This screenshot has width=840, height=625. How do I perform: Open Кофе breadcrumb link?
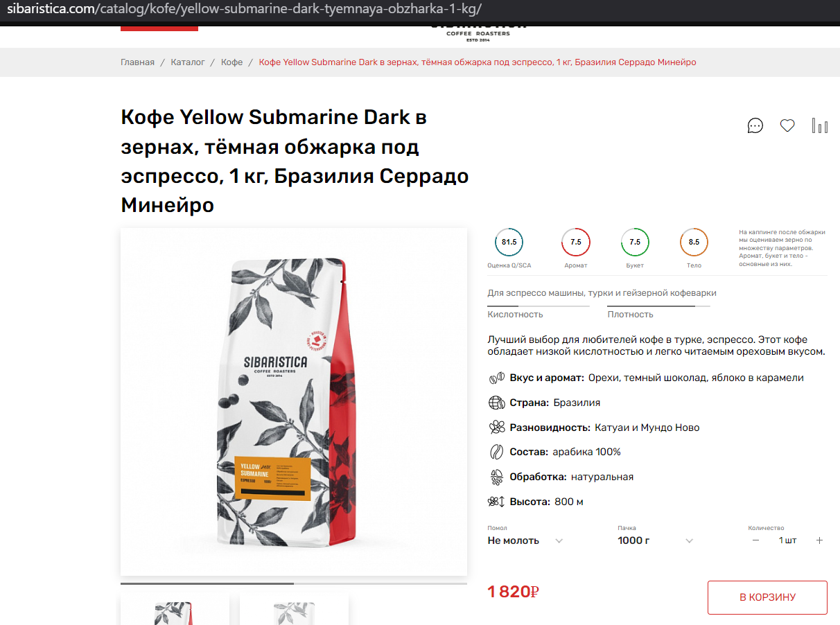coord(232,62)
